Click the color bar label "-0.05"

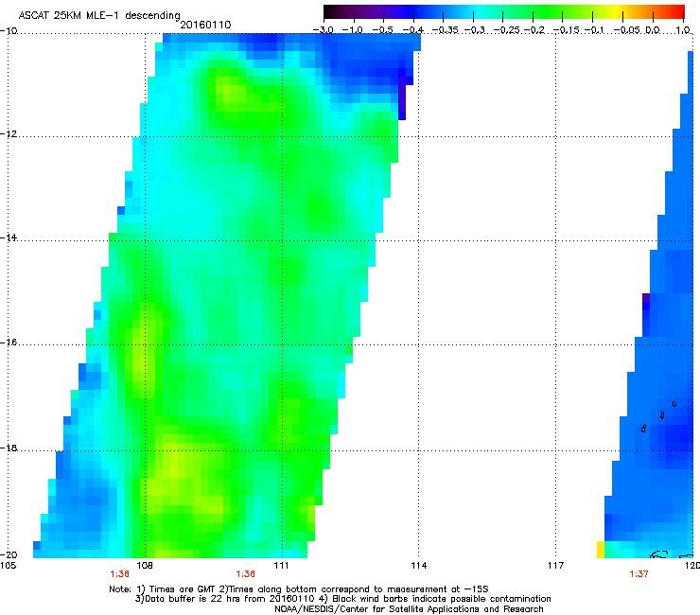coord(627,30)
